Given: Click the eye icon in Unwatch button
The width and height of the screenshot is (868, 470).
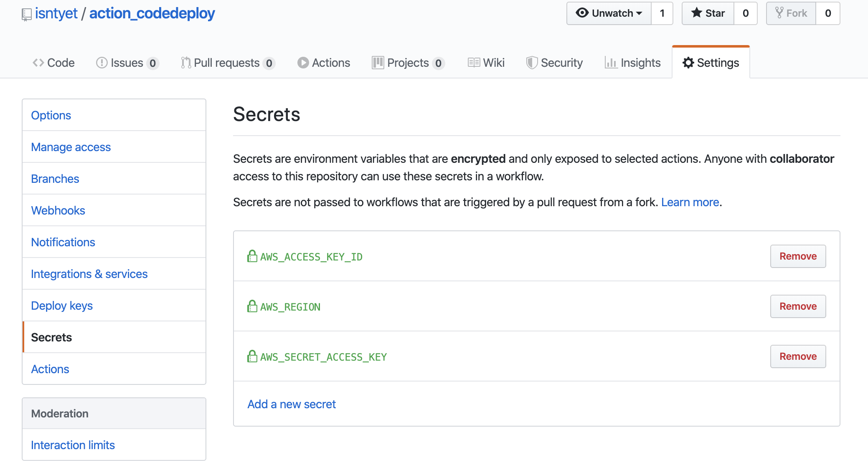Looking at the screenshot, I should 582,13.
